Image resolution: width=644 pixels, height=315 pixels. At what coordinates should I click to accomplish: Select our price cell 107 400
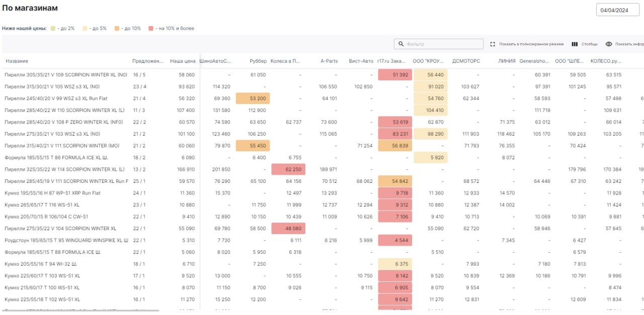(186, 111)
